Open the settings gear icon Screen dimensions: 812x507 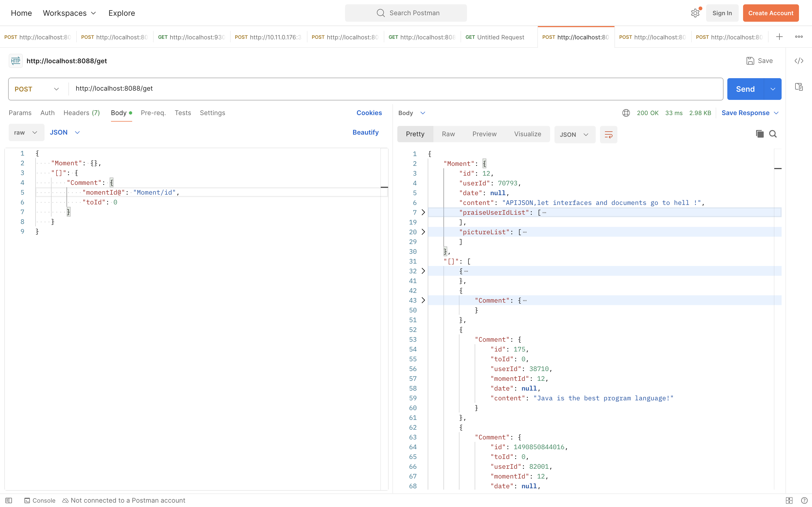(695, 13)
